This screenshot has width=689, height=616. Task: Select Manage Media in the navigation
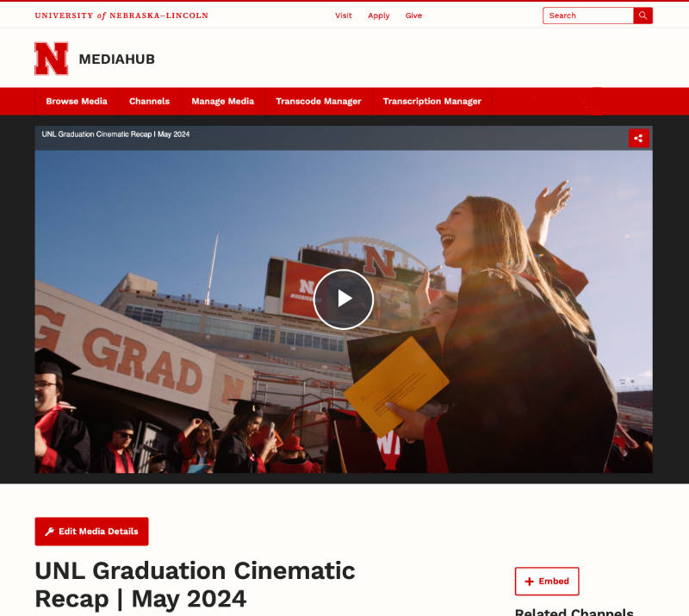tap(222, 101)
